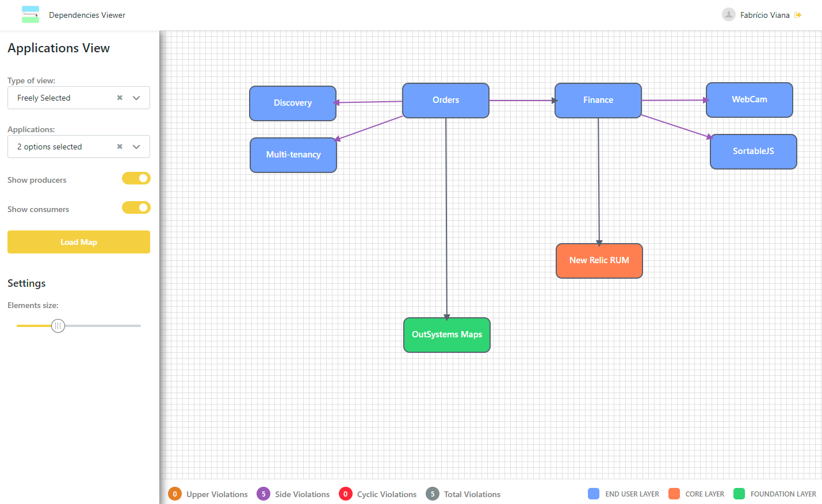Click the Load Map button
822x504 pixels.
(x=79, y=242)
